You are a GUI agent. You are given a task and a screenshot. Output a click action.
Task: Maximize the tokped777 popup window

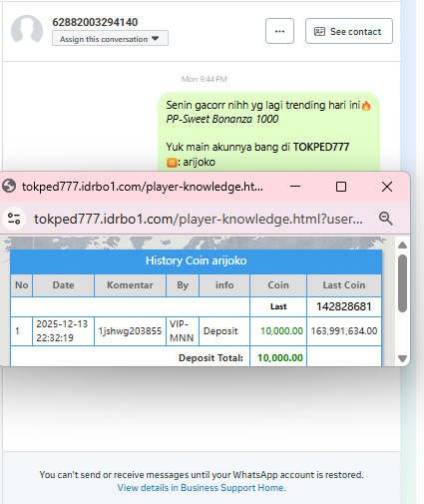[341, 187]
